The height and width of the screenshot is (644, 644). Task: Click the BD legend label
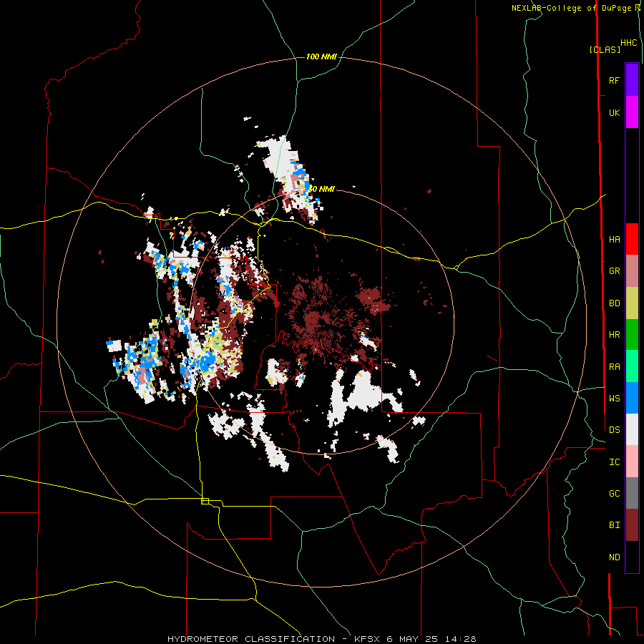pos(614,303)
